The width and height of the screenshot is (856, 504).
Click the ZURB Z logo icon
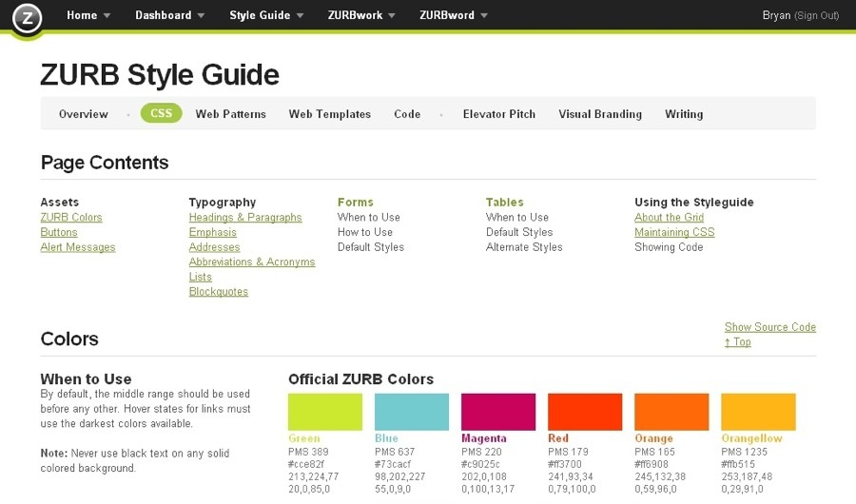[27, 18]
